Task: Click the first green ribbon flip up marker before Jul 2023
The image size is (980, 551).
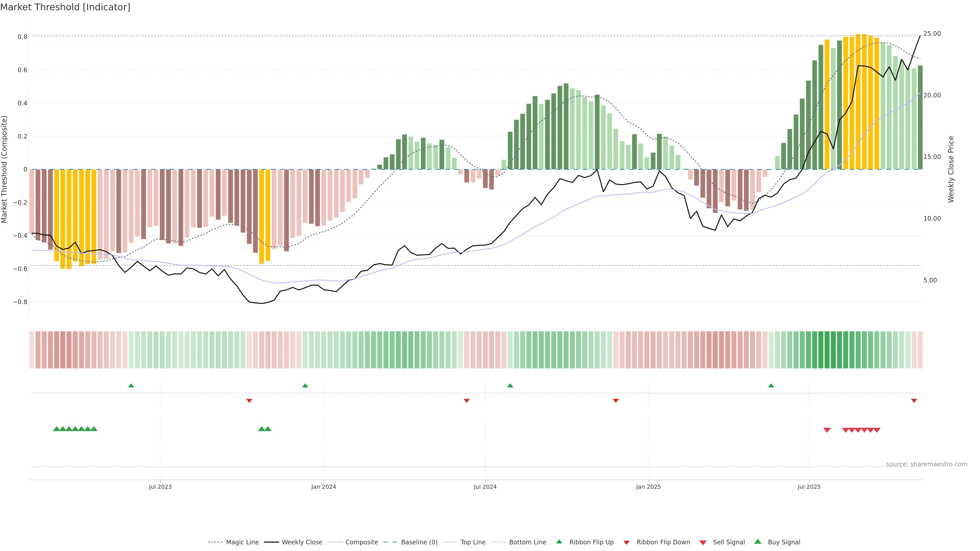Action: pyautogui.click(x=131, y=386)
